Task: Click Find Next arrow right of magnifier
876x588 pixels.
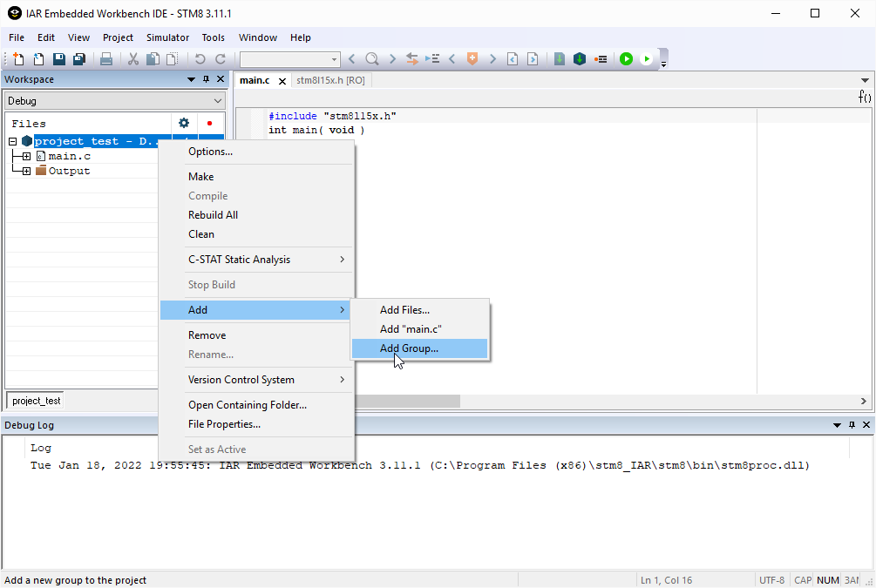Action: [392, 58]
